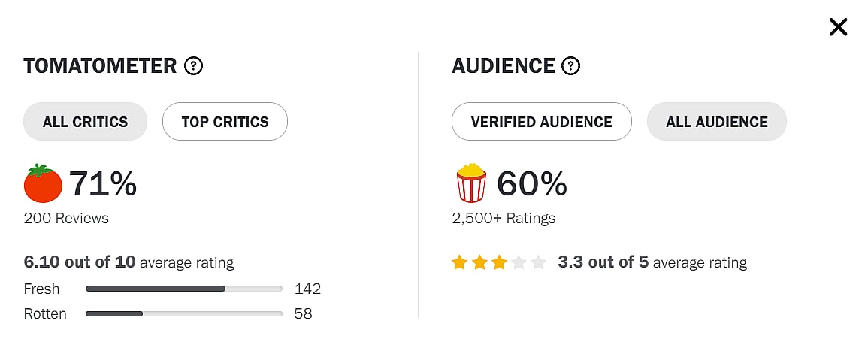Click the first gold star
The height and width of the screenshot is (354, 868).
459,263
